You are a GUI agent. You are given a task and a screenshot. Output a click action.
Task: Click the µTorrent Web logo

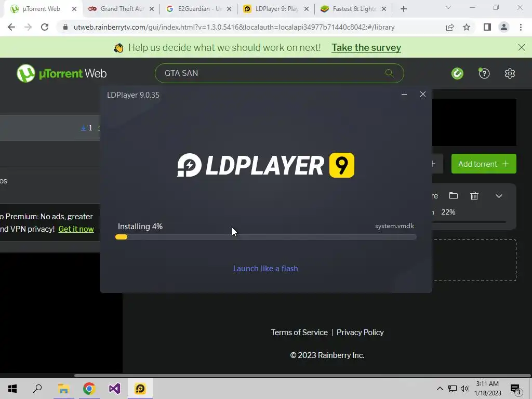pos(62,73)
